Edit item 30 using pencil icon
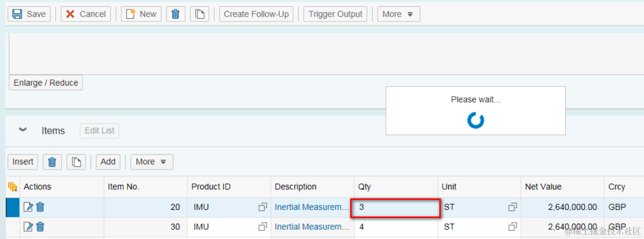The width and height of the screenshot is (644, 239). [29, 227]
